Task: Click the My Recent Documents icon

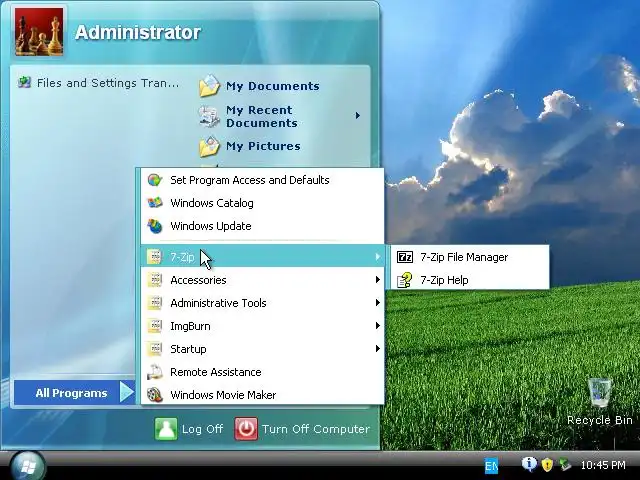Action: (209, 116)
